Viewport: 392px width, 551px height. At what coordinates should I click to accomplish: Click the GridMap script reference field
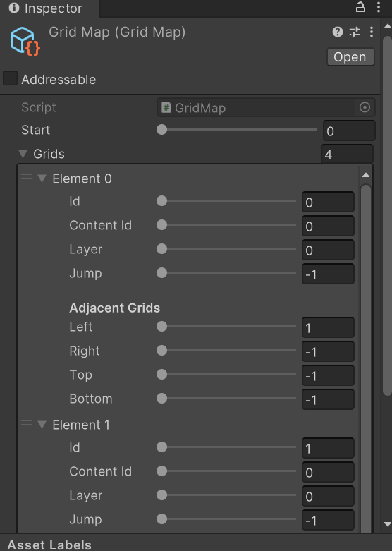tap(266, 107)
